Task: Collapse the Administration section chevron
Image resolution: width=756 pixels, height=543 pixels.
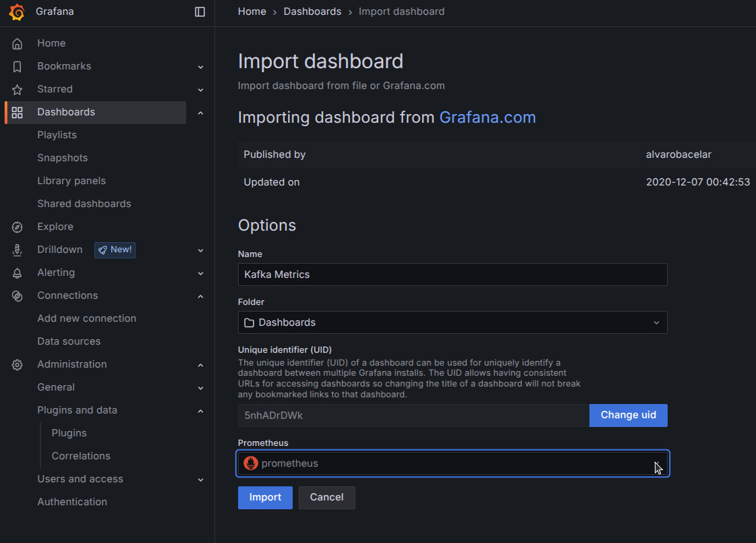Action: [200, 365]
